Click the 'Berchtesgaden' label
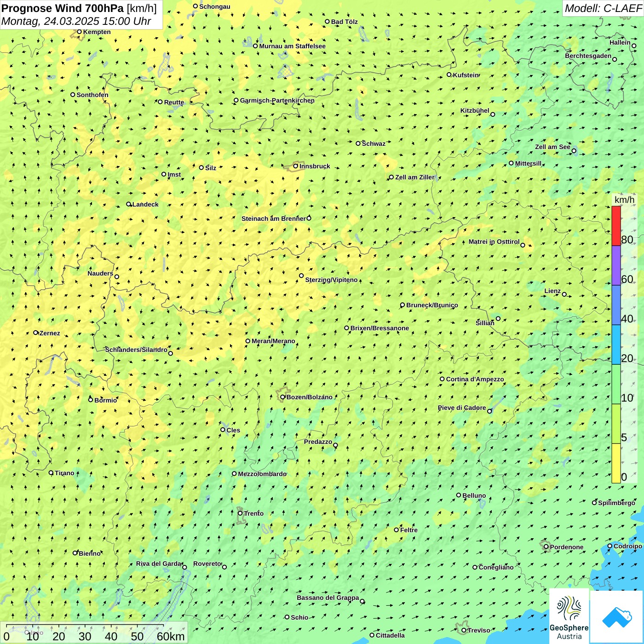The width and height of the screenshot is (644, 644). pyautogui.click(x=588, y=56)
